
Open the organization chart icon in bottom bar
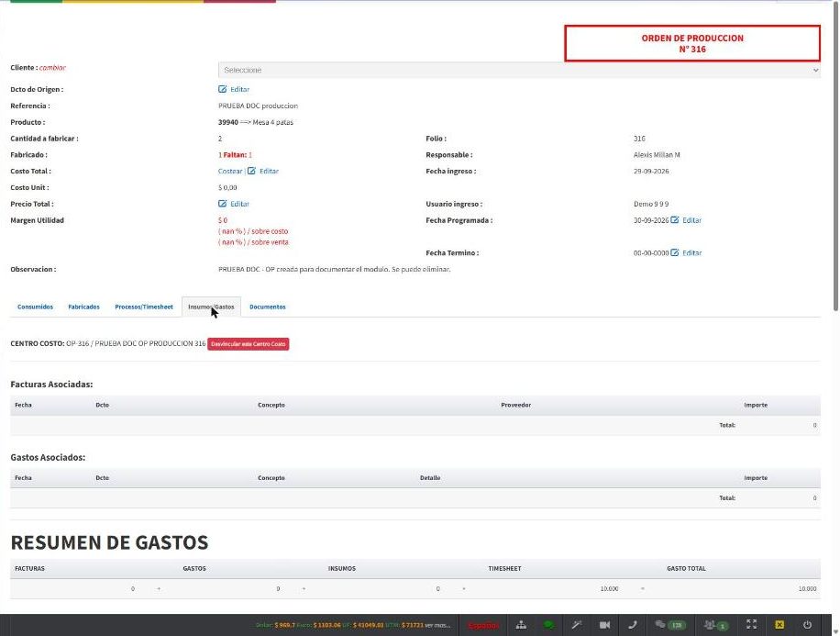[521, 625]
